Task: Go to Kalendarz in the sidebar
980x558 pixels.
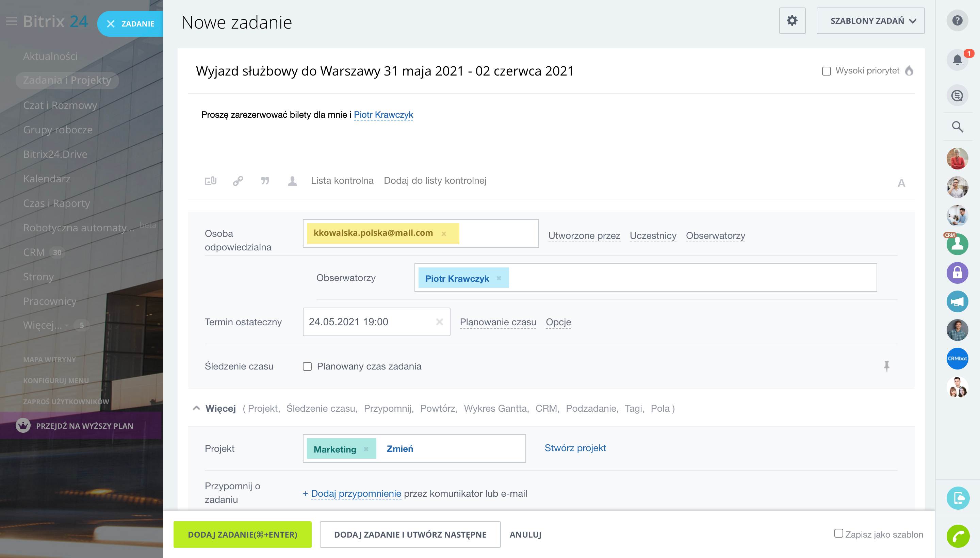Action: click(47, 179)
